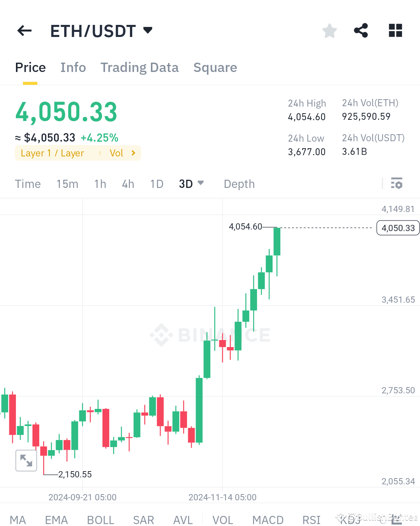Open the chart settings icon
Viewport: 420px width, 526px height.
coord(397,183)
